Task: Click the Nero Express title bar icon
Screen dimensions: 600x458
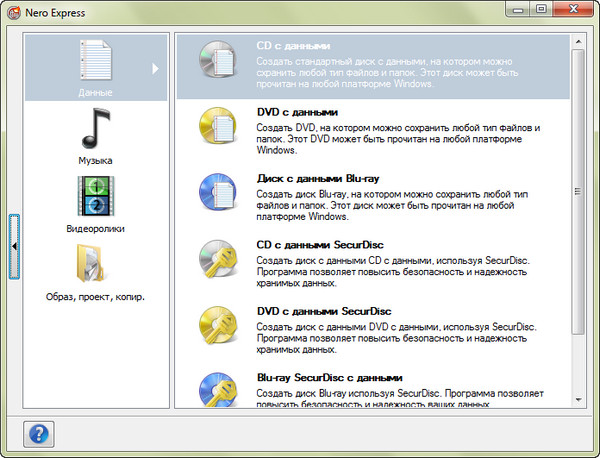Action: 14,11
